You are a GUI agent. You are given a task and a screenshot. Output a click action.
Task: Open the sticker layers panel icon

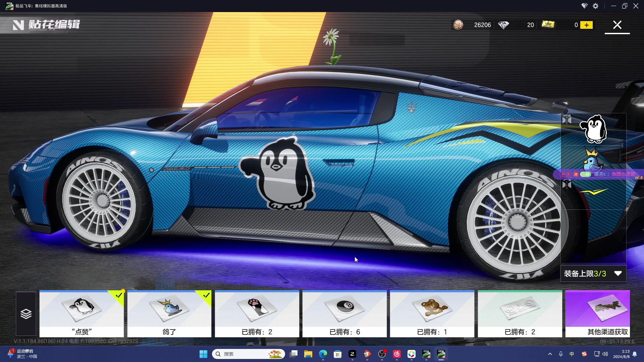click(26, 314)
